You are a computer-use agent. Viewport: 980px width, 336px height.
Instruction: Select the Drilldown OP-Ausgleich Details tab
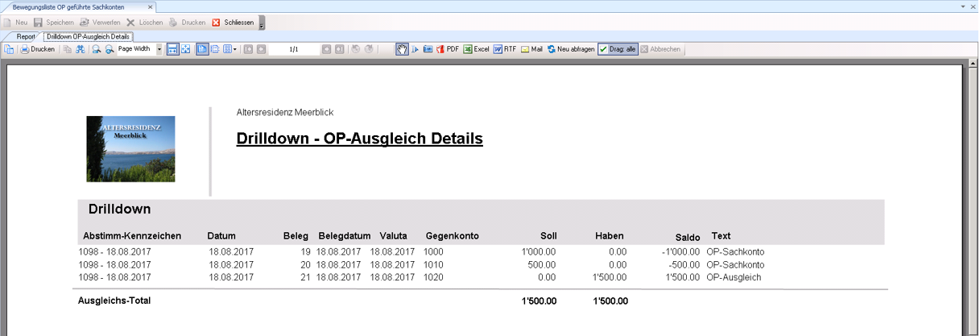88,36
